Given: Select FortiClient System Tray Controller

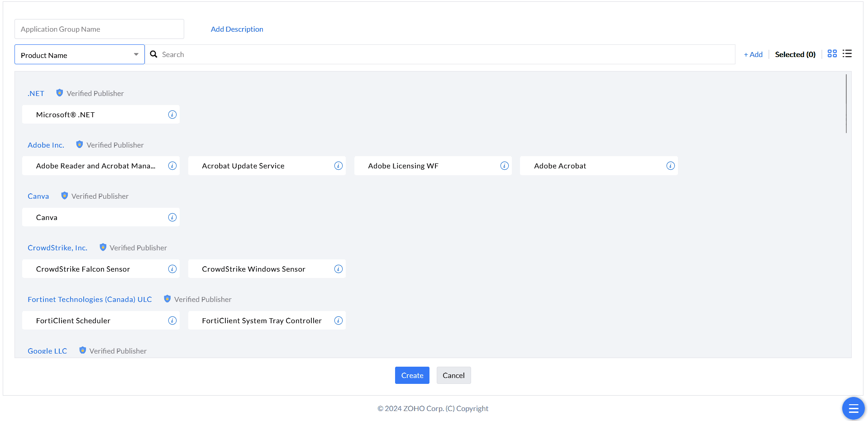Looking at the screenshot, I should click(x=267, y=321).
